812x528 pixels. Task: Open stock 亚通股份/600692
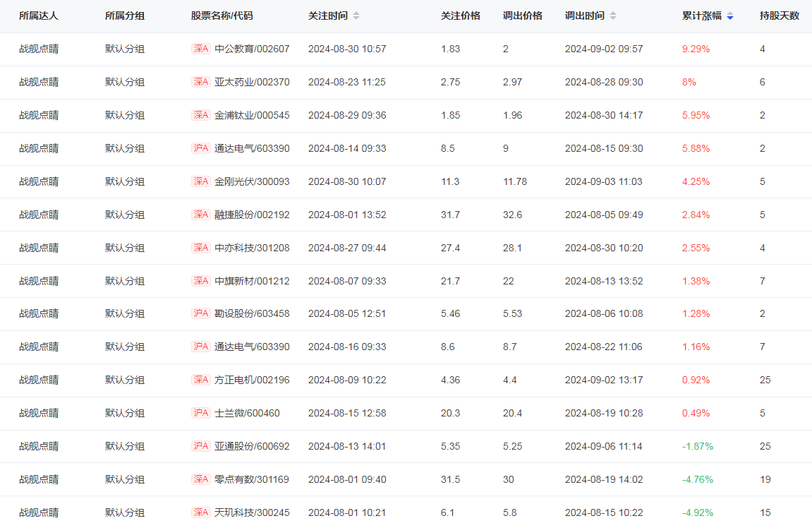pos(252,446)
